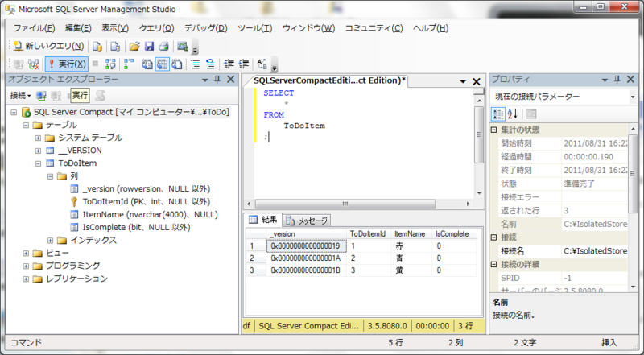Specify values for template parameters
644x355 pixels.
(x=262, y=64)
